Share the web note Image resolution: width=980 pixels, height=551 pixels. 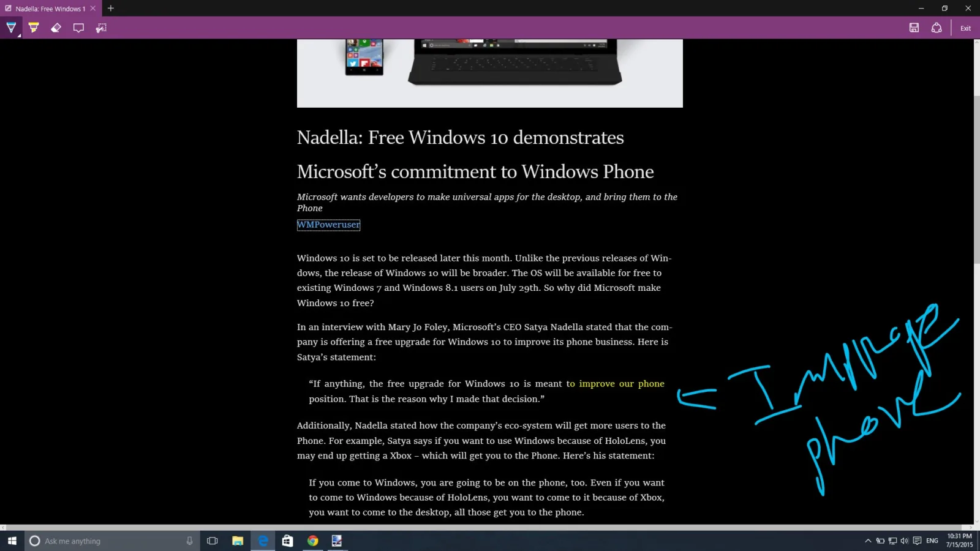point(937,28)
